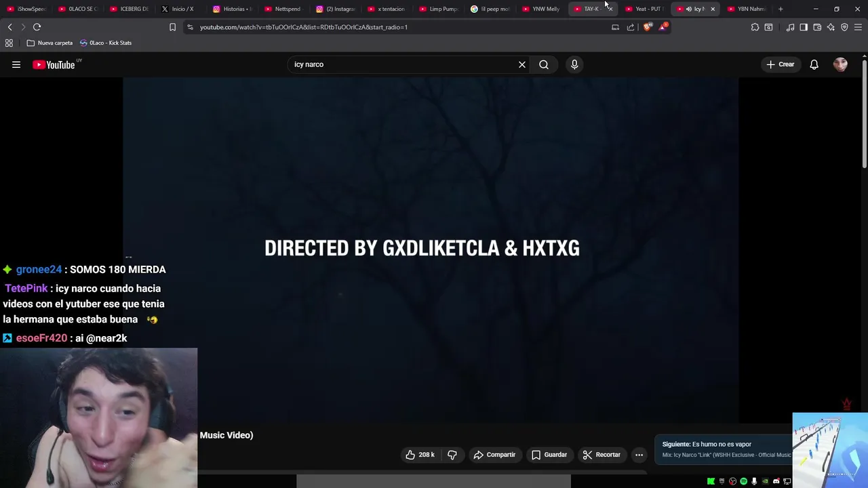Switch to the 0LACO SE tab
The width and height of the screenshot is (868, 488).
coord(79,9)
